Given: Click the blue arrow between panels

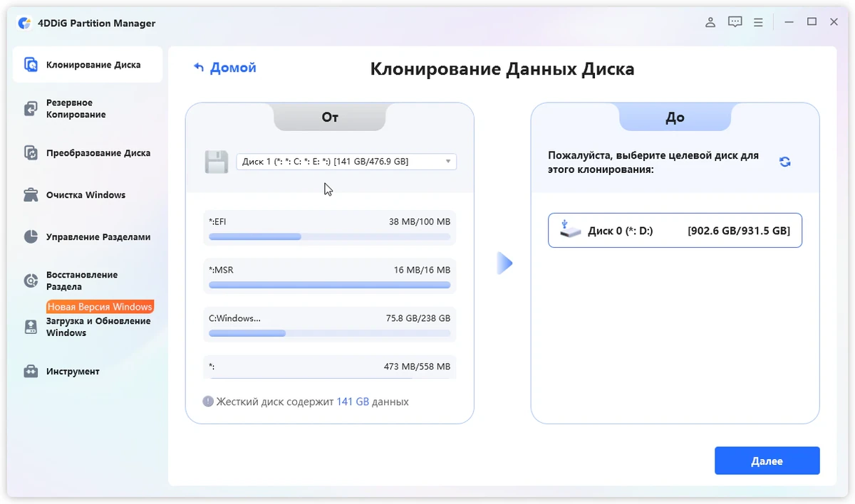Looking at the screenshot, I should pyautogui.click(x=504, y=263).
